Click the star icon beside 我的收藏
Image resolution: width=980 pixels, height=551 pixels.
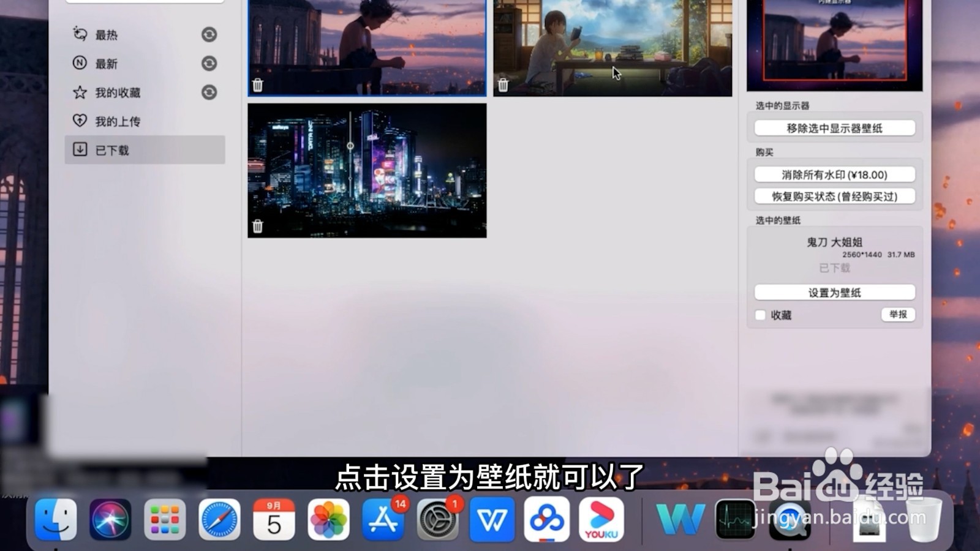[80, 92]
